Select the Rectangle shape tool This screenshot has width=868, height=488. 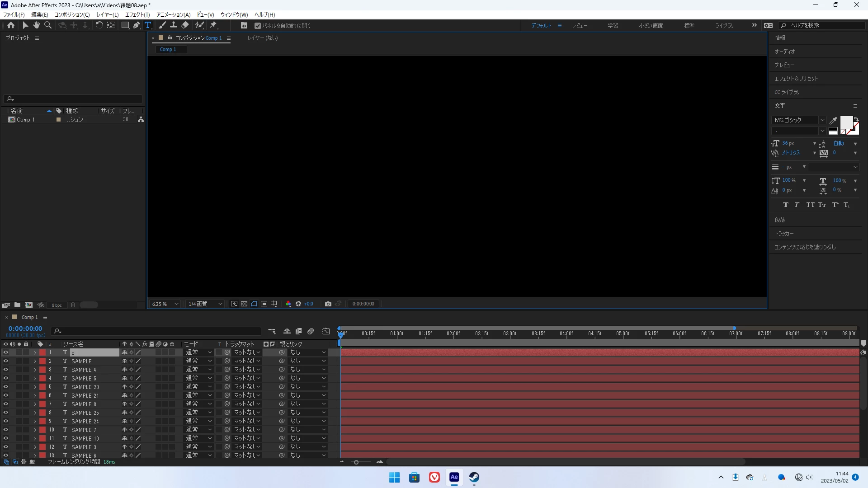(125, 25)
